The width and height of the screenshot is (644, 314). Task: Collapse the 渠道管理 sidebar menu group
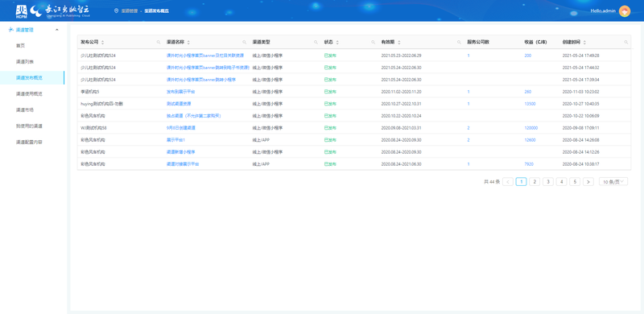(56, 30)
